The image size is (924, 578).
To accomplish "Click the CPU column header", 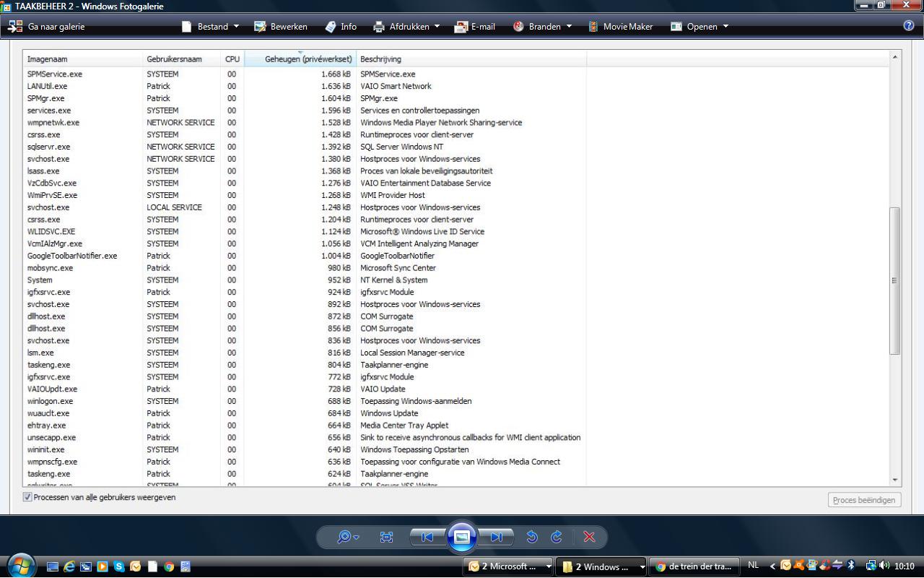I will point(232,59).
